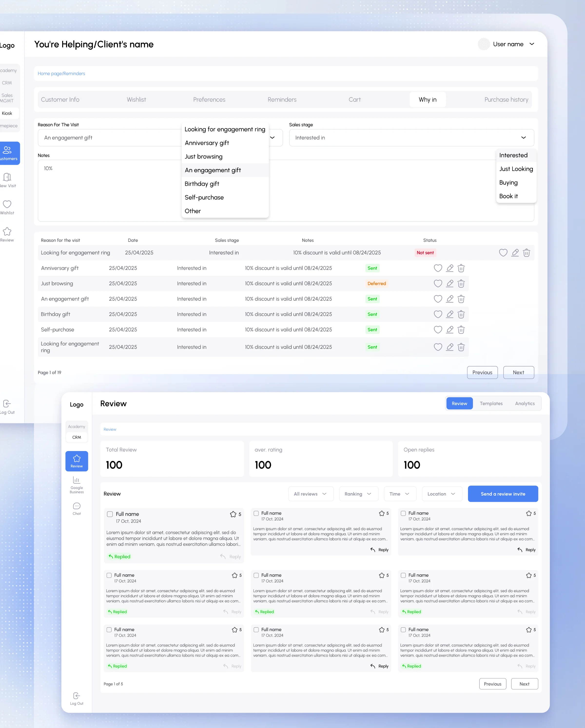This screenshot has height=728, width=585.
Task: Tick checkbox on first Full name review card
Action: [110, 514]
